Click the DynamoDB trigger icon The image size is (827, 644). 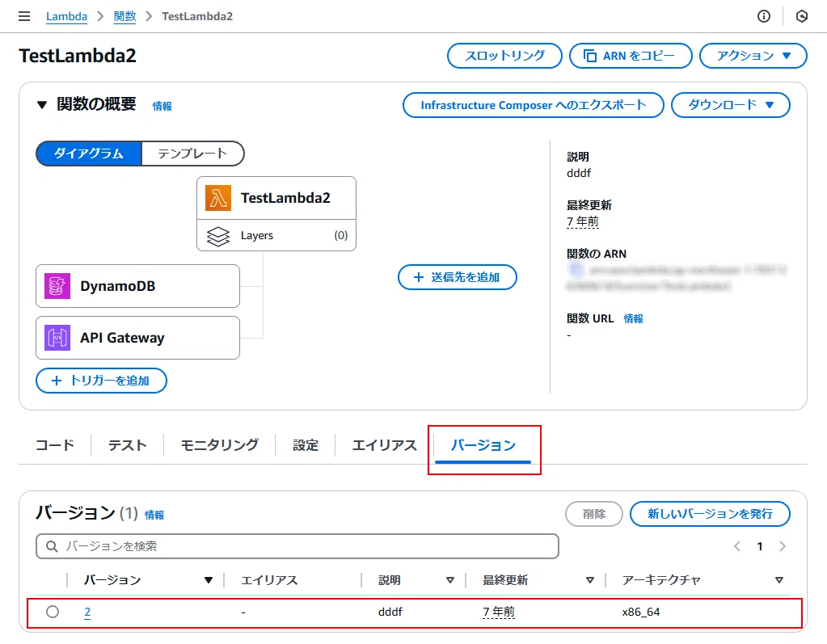coord(57,286)
